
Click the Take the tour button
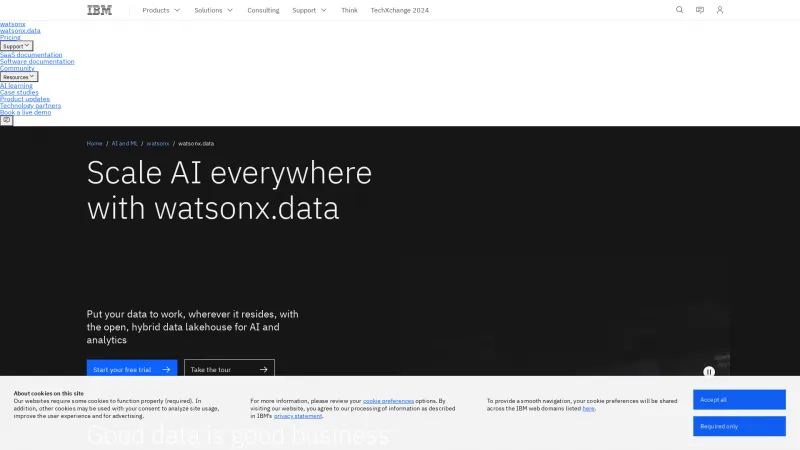pyautogui.click(x=229, y=369)
